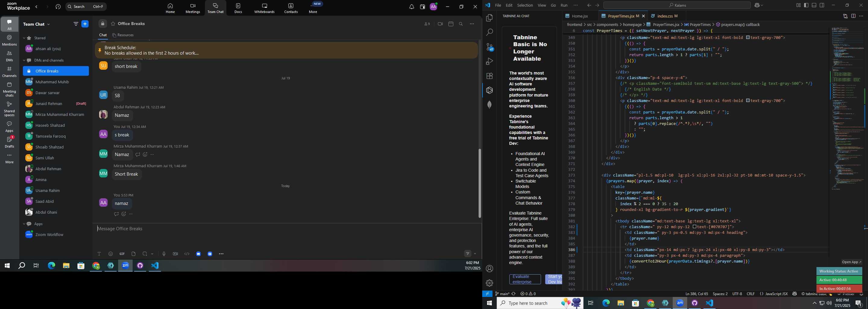Open the File menu in VS Code
The width and height of the screenshot is (868, 309).
[x=498, y=5]
